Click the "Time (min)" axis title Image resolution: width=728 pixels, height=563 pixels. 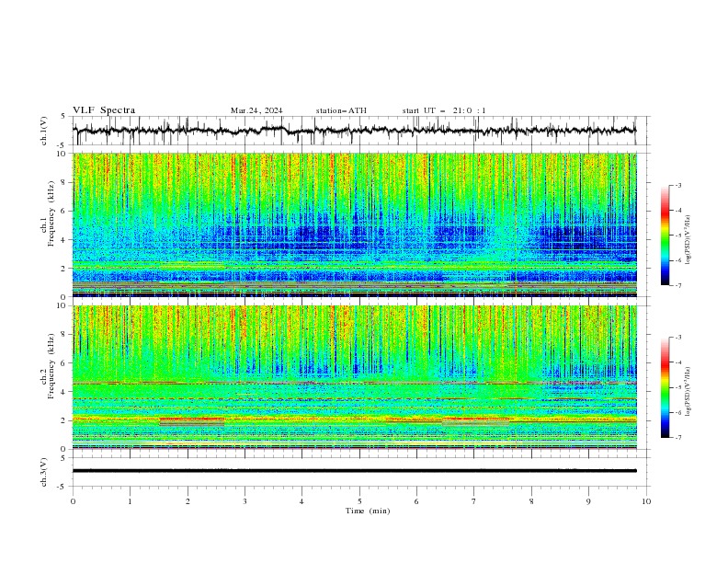pyautogui.click(x=368, y=511)
